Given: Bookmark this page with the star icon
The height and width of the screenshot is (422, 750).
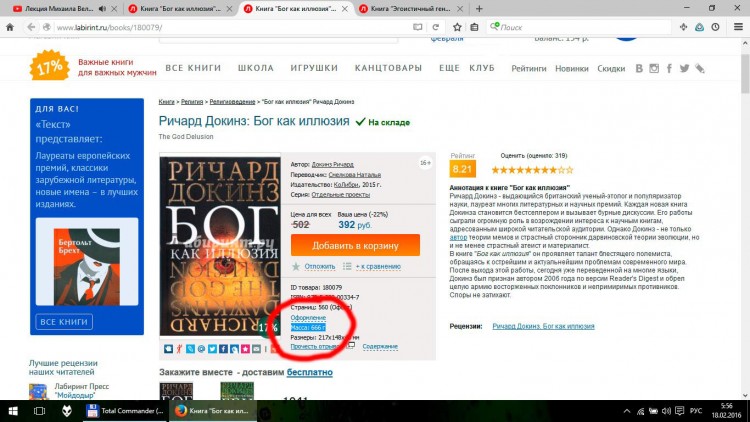Looking at the screenshot, I should (457, 27).
